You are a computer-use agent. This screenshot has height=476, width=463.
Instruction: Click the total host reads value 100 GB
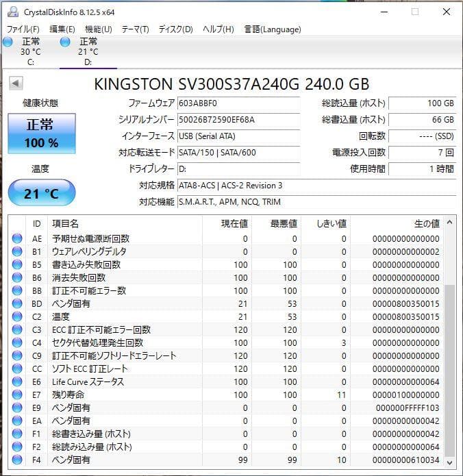(x=422, y=103)
